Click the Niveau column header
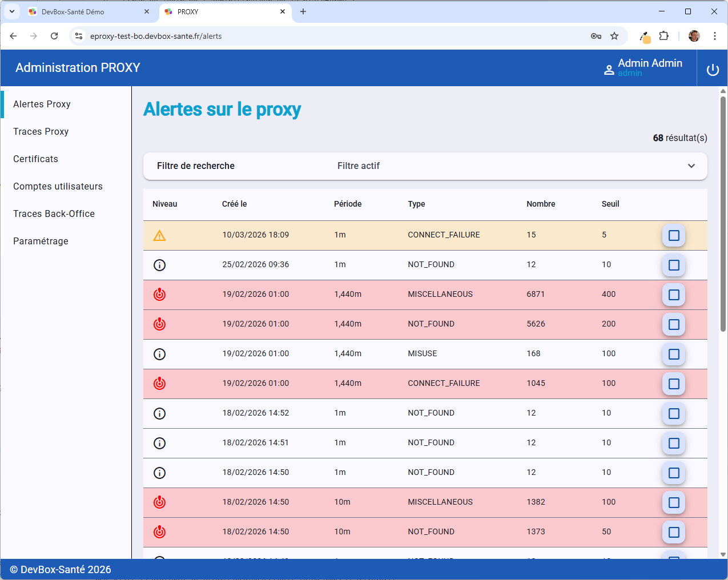This screenshot has height=580, width=728. (164, 204)
